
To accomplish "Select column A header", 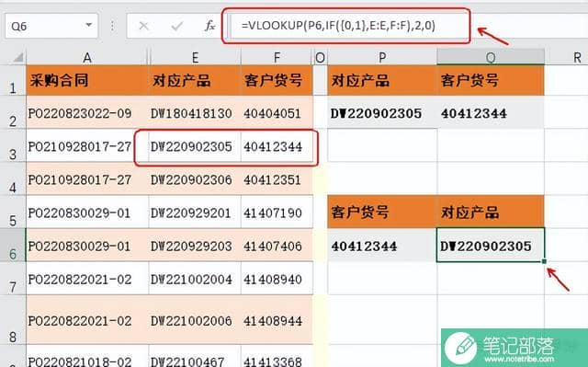I will (87, 57).
